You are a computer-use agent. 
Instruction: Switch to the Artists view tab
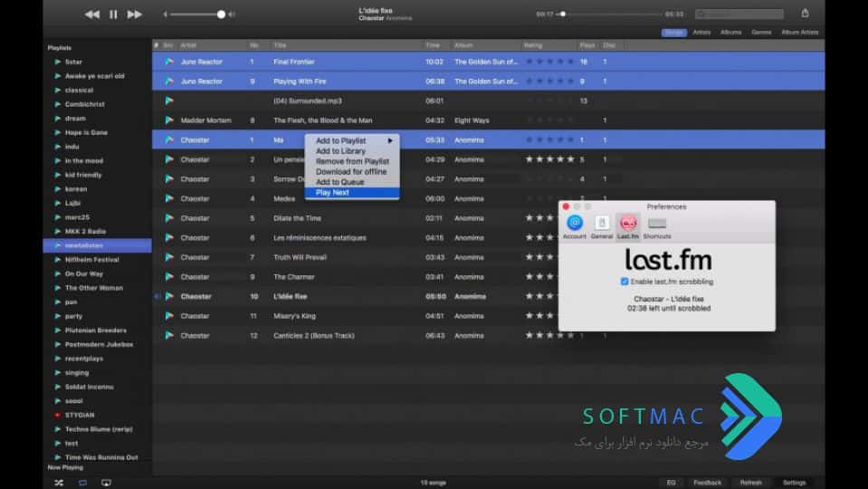701,32
